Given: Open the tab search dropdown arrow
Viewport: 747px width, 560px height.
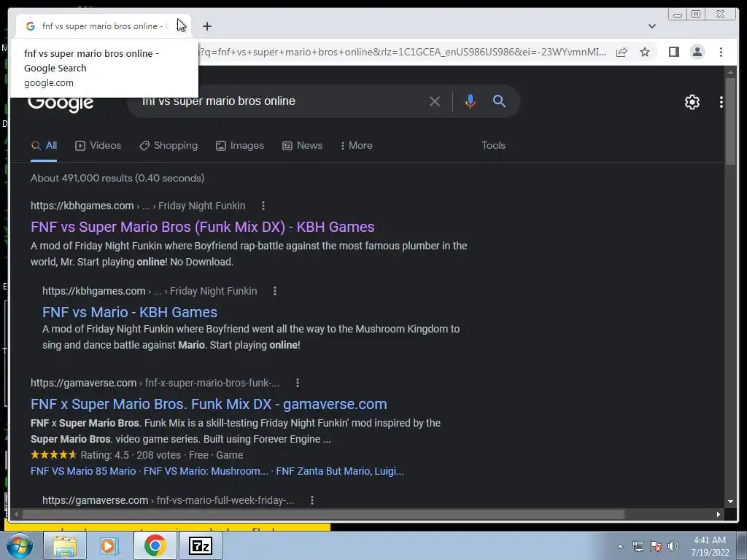Looking at the screenshot, I should click(651, 26).
